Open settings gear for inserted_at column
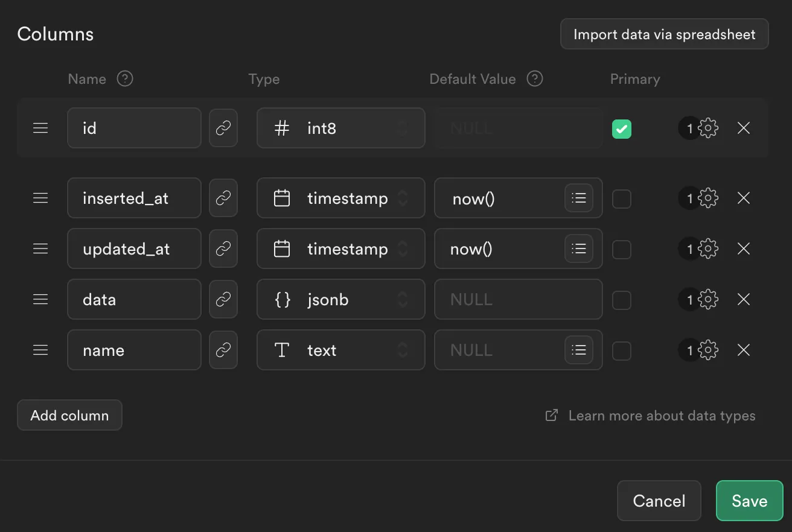Viewport: 792px width, 532px height. coord(708,198)
